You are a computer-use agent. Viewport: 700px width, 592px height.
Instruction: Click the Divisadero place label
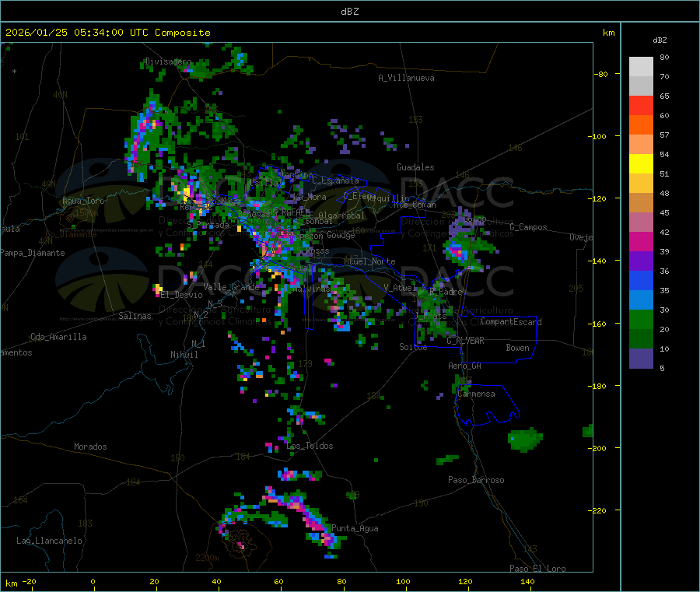pos(168,61)
